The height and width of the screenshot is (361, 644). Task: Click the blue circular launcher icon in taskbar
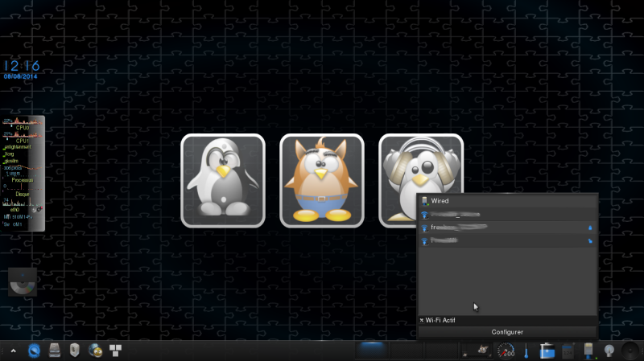(x=34, y=351)
